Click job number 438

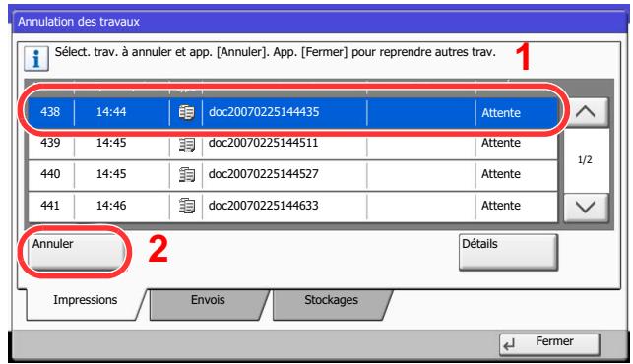(50, 112)
